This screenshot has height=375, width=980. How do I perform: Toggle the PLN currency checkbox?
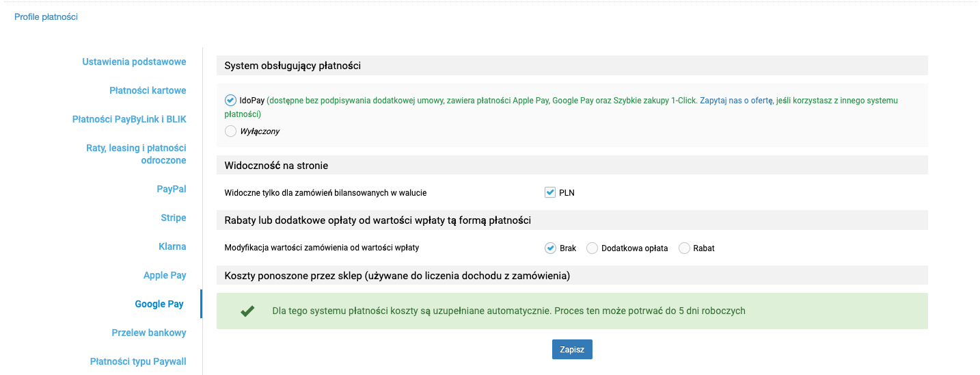(550, 192)
